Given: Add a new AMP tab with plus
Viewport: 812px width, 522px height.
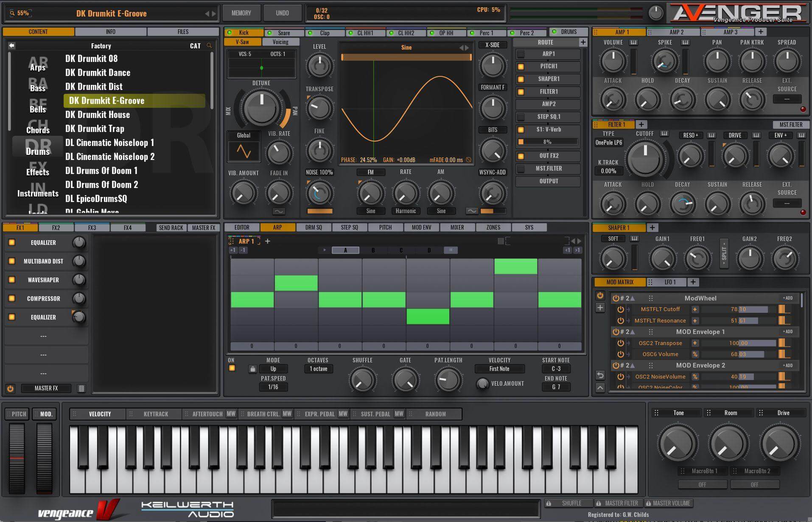Looking at the screenshot, I should tap(761, 32).
